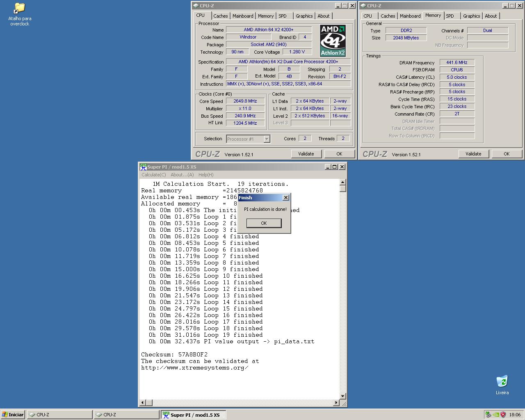Click the first system tray icon
525x420 pixels.
pos(488,415)
